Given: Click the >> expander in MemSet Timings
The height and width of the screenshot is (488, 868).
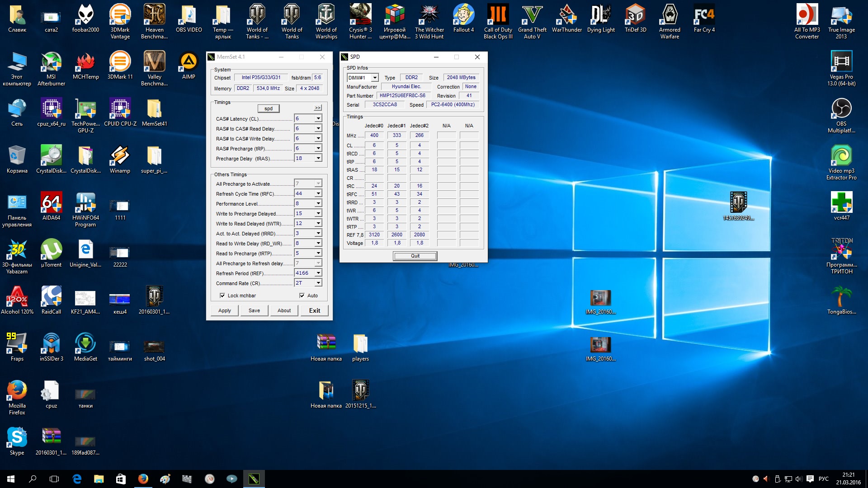Looking at the screenshot, I should 318,108.
